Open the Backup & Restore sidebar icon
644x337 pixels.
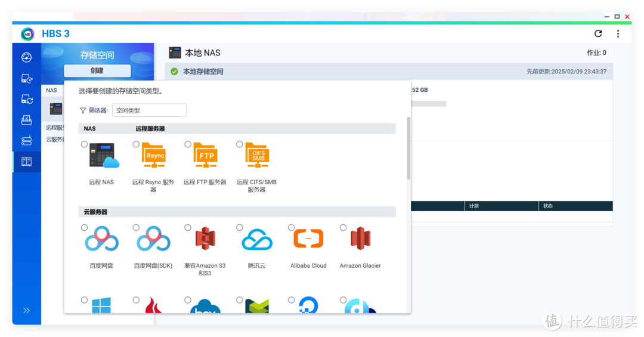26,78
